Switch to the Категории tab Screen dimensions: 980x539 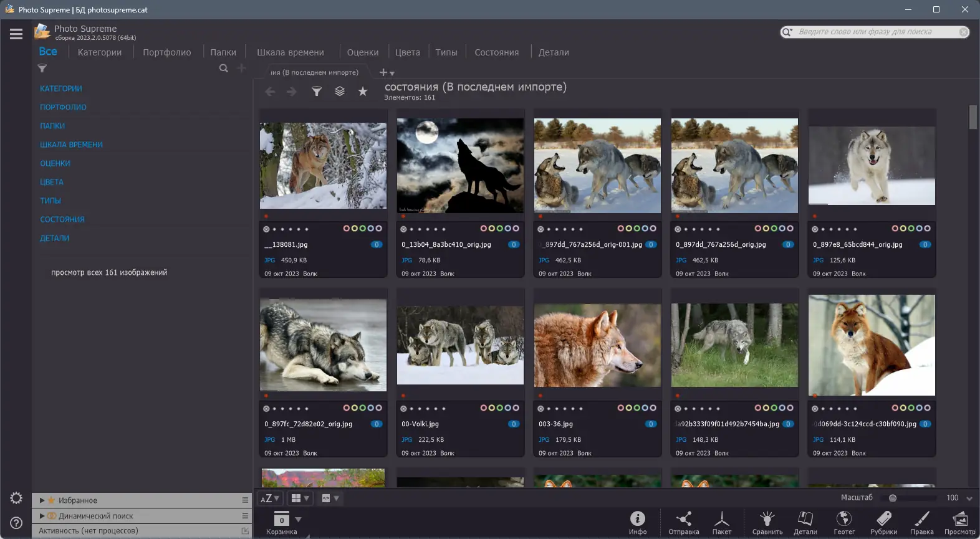pyautogui.click(x=100, y=52)
